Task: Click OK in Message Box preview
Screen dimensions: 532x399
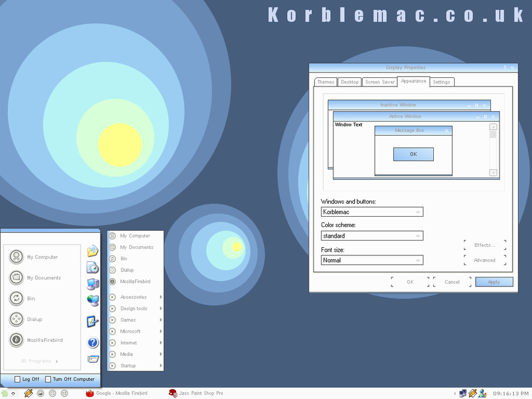Action: point(413,154)
